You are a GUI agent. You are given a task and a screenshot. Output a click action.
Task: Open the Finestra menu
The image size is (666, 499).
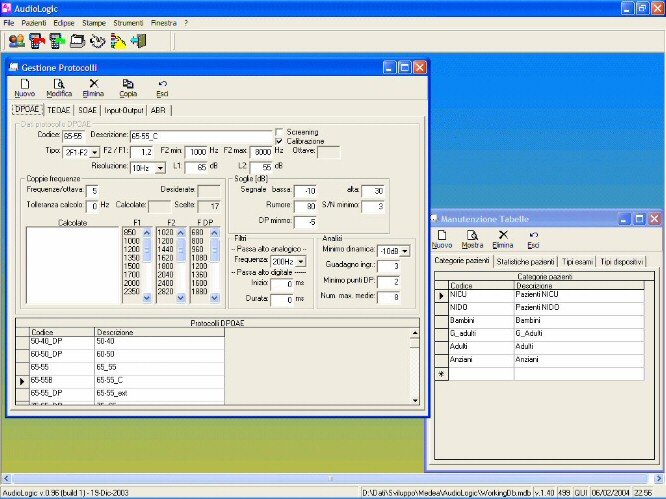pos(164,23)
